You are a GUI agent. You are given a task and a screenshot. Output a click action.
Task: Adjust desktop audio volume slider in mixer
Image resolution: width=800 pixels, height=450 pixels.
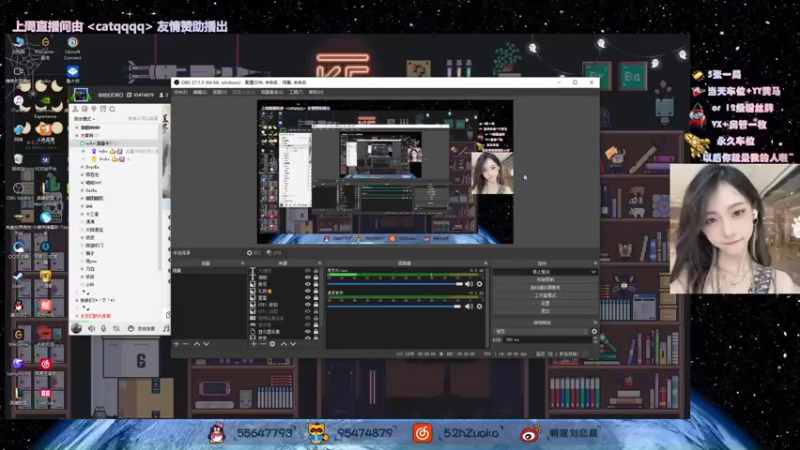(x=395, y=306)
